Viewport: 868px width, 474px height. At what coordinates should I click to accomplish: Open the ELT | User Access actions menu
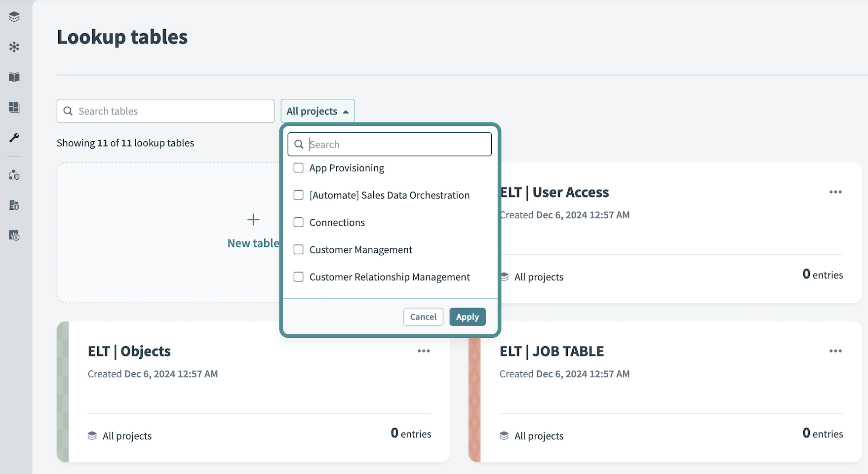point(835,192)
